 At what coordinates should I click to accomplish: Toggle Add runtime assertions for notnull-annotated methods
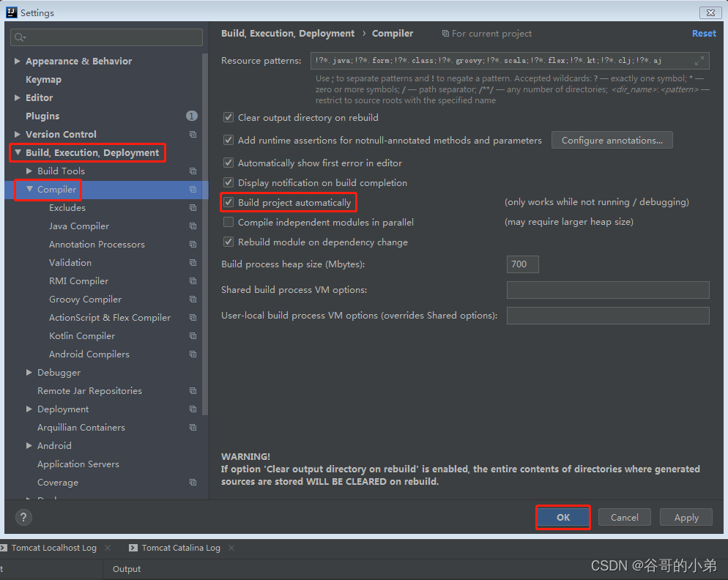[229, 141]
